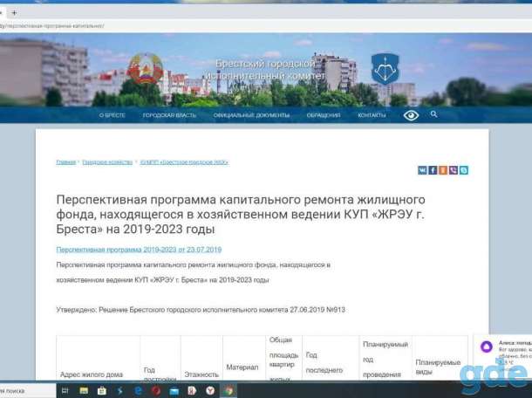Launch Microsoft Store from taskbar
The image size is (532, 398).
point(101,391)
